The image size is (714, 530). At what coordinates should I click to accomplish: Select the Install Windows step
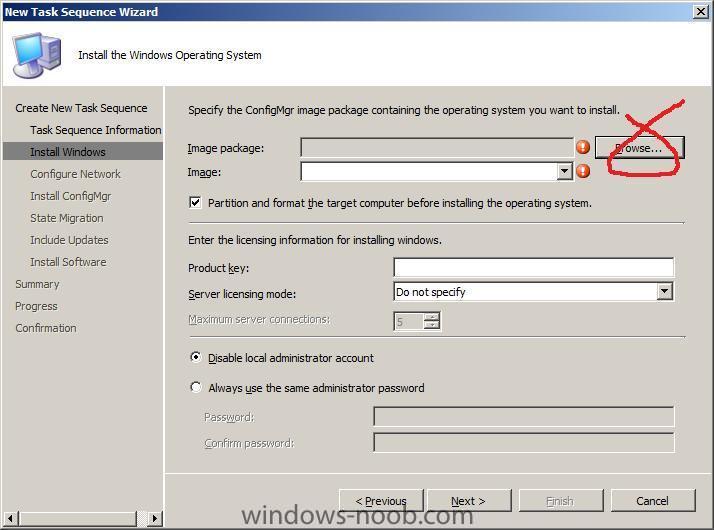pyautogui.click(x=83, y=152)
